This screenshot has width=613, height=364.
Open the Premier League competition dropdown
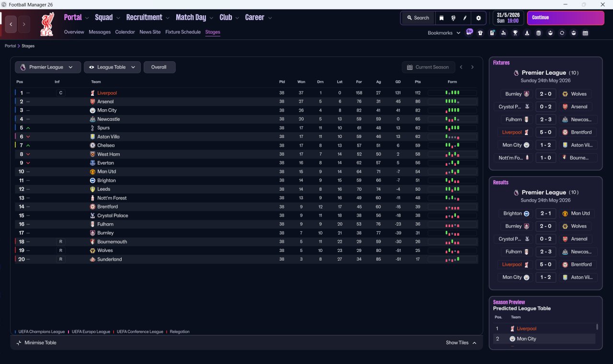(47, 67)
